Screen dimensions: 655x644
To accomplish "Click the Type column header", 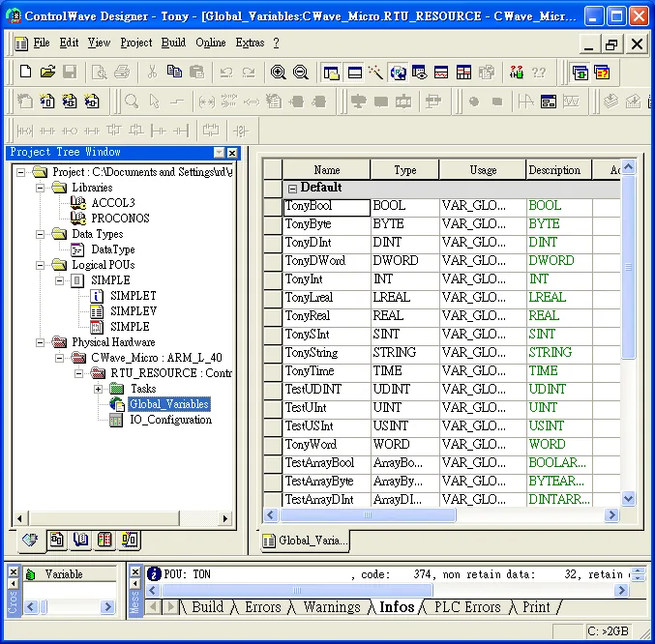I will pos(404,170).
